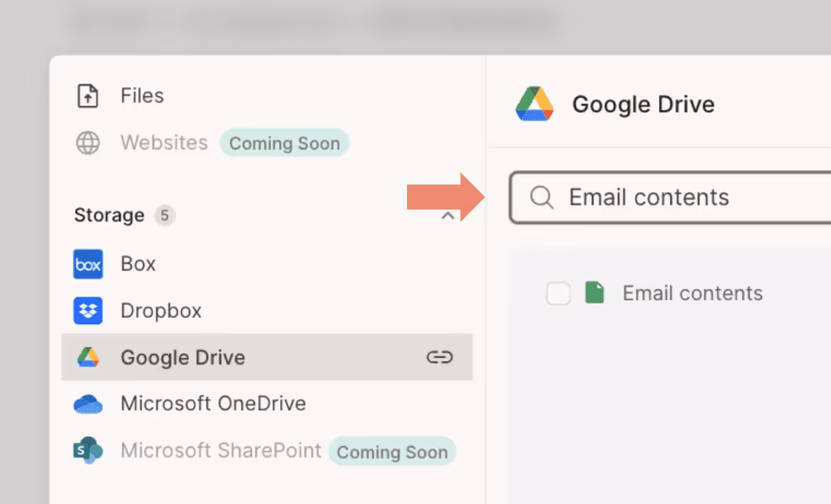The image size is (831, 504).
Task: Select Microsoft OneDrive storage provider
Action: (x=213, y=403)
